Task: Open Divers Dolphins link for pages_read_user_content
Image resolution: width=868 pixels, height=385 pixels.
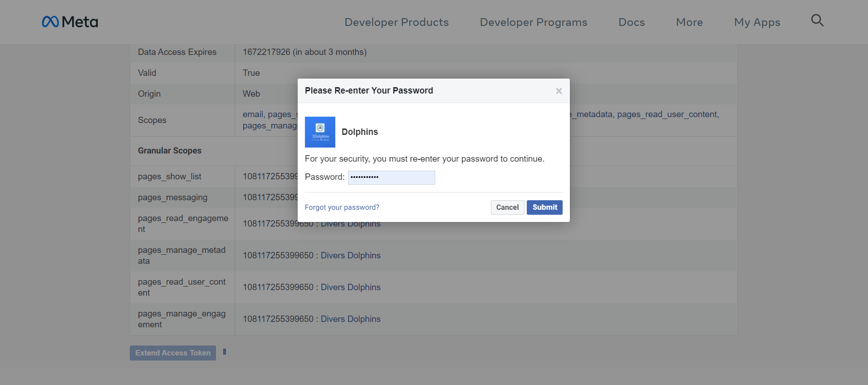Action: (350, 287)
